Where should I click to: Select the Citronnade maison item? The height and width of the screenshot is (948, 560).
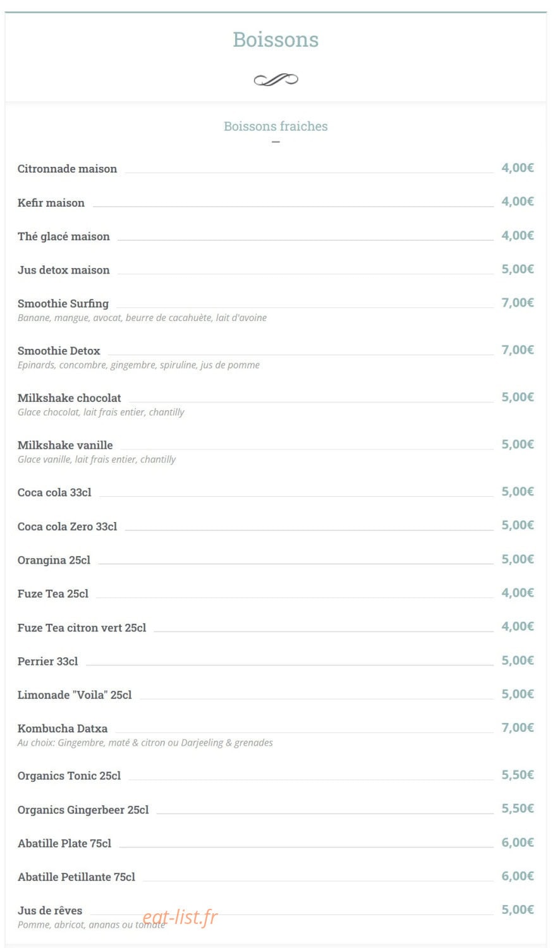coord(67,169)
